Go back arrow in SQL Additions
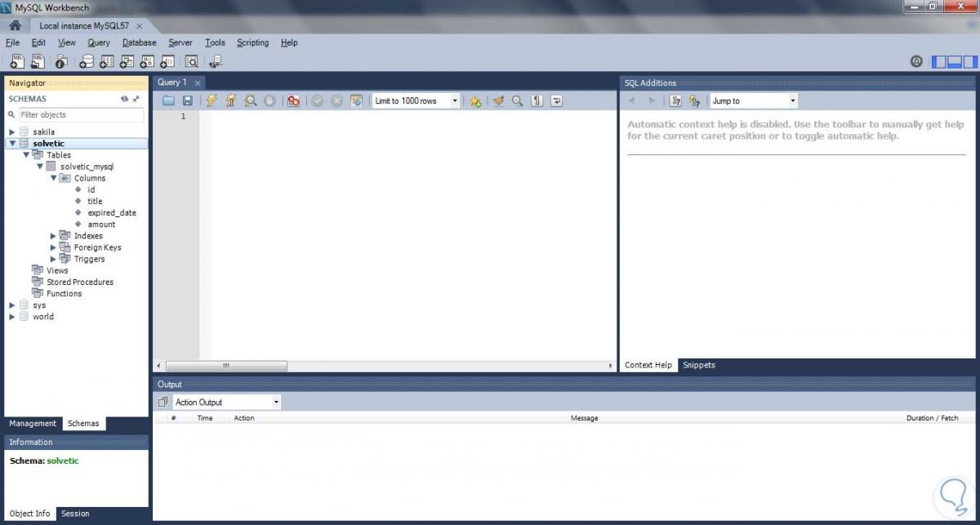 coord(631,100)
